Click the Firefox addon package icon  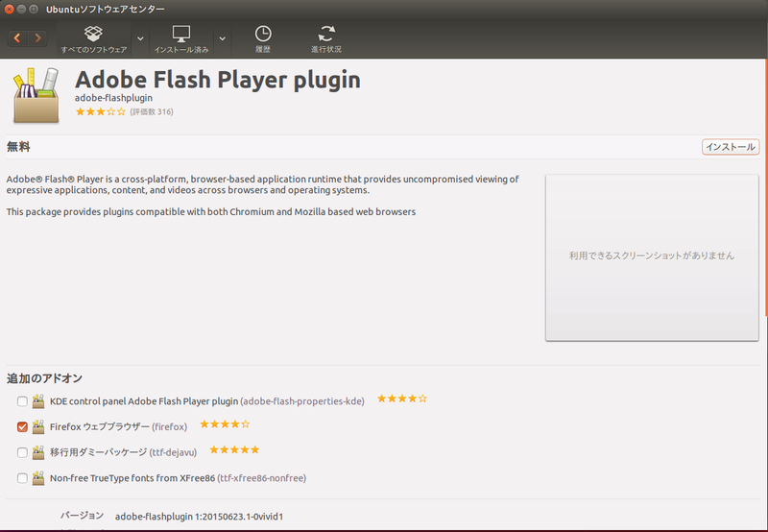[38, 427]
